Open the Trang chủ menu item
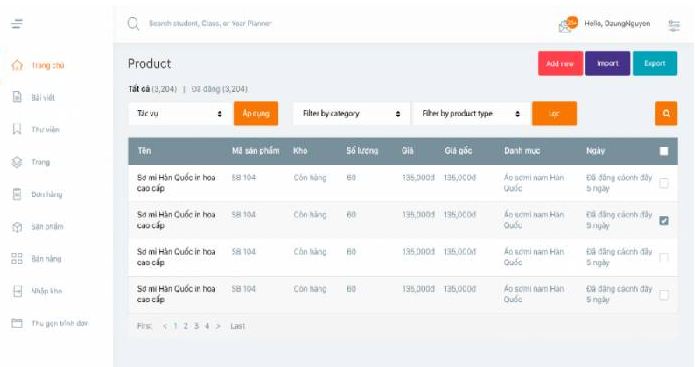This screenshot has width=695, height=367. click(x=47, y=66)
